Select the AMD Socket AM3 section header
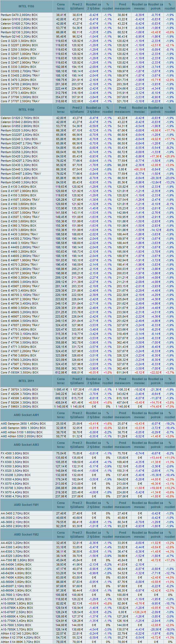 click(26, 445)
